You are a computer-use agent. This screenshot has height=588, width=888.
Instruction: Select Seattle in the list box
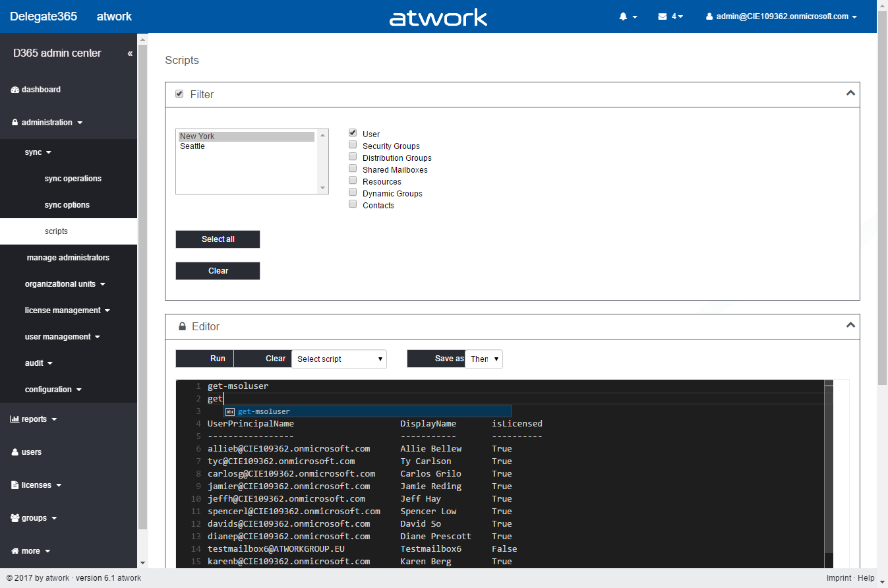click(192, 146)
